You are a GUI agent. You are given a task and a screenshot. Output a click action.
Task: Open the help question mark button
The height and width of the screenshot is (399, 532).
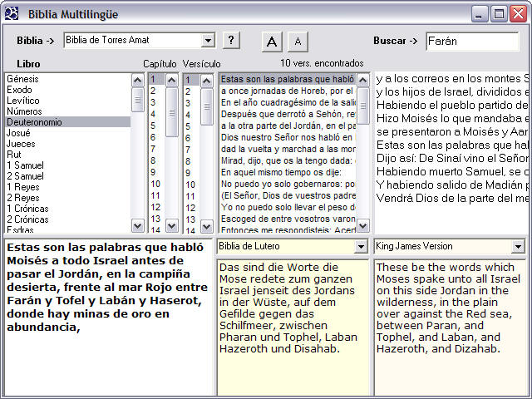pyautogui.click(x=231, y=41)
